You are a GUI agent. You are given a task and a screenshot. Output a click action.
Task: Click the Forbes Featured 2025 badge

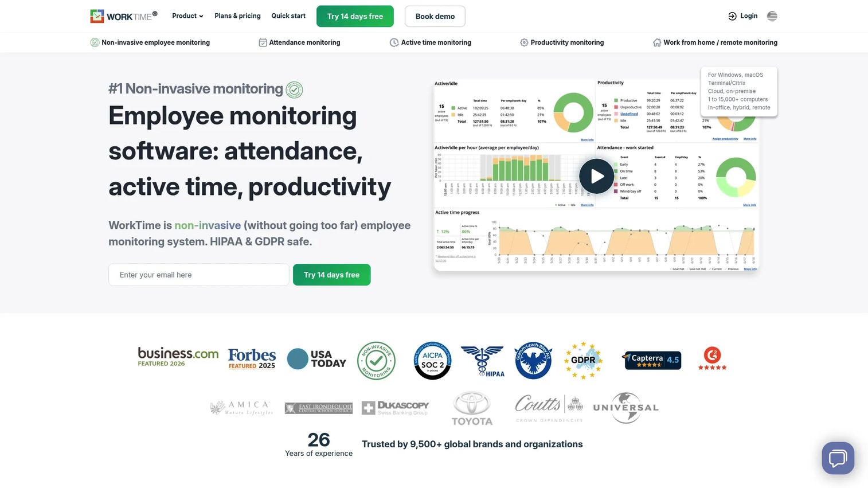252,359
